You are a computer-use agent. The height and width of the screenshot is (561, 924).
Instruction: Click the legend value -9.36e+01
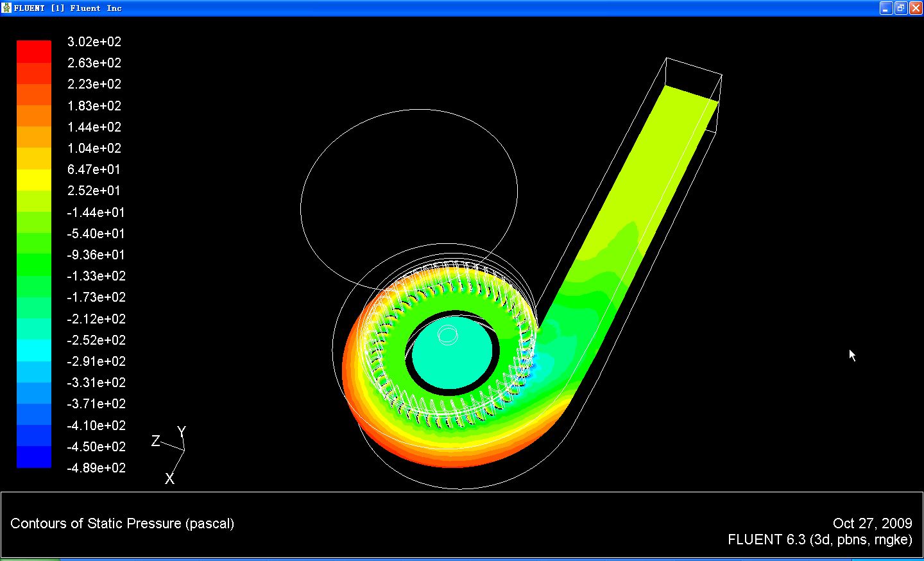click(96, 255)
